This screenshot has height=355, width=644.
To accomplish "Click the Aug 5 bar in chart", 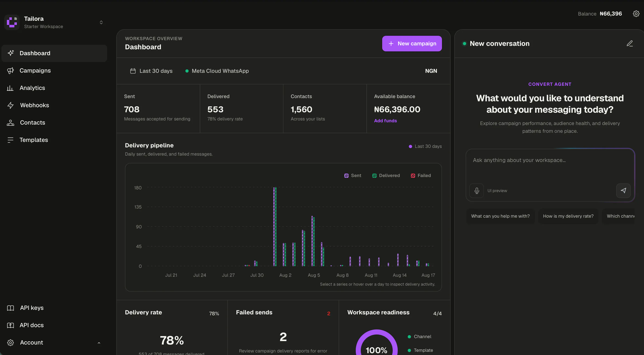I will (313, 241).
